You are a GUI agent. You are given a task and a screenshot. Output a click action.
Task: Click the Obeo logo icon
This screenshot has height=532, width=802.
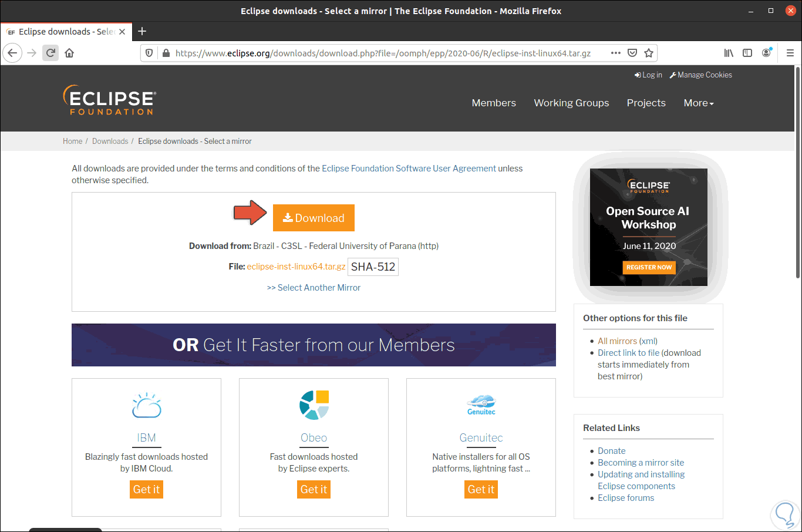314,405
